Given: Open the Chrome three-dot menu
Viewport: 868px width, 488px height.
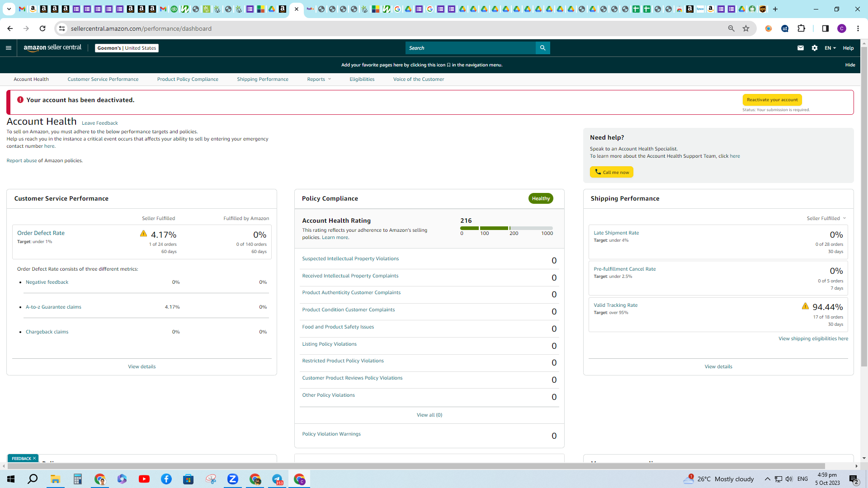Looking at the screenshot, I should [x=858, y=28].
